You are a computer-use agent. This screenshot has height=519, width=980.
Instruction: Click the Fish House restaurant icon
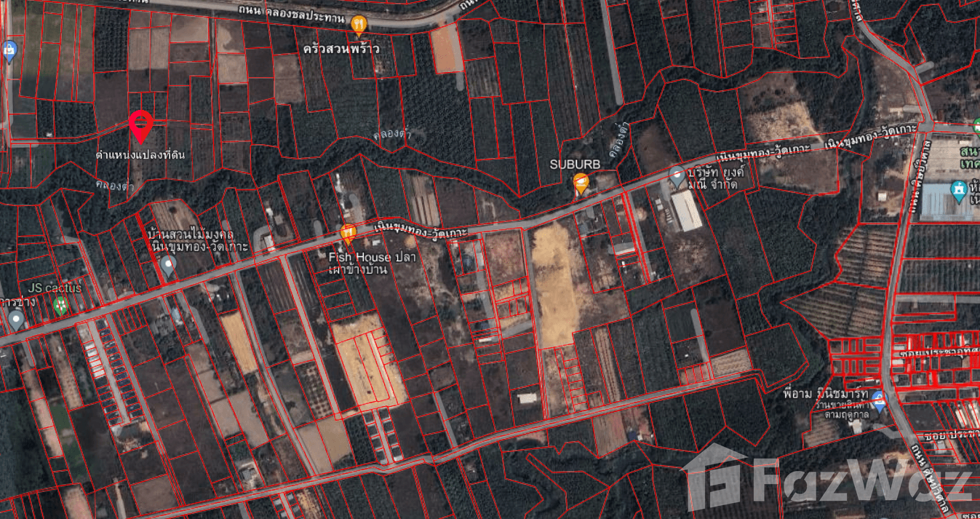[348, 234]
